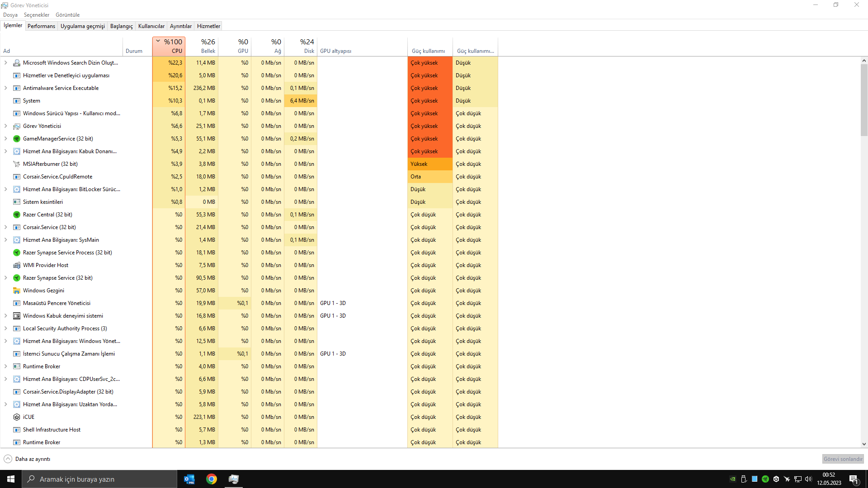The height and width of the screenshot is (488, 868).
Task: Open the Seçenekler menu
Action: click(x=36, y=15)
